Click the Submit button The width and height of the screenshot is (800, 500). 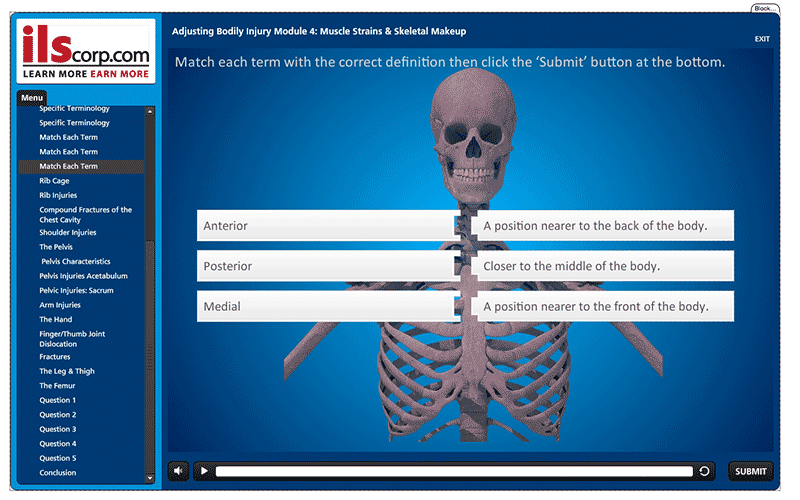(x=750, y=471)
